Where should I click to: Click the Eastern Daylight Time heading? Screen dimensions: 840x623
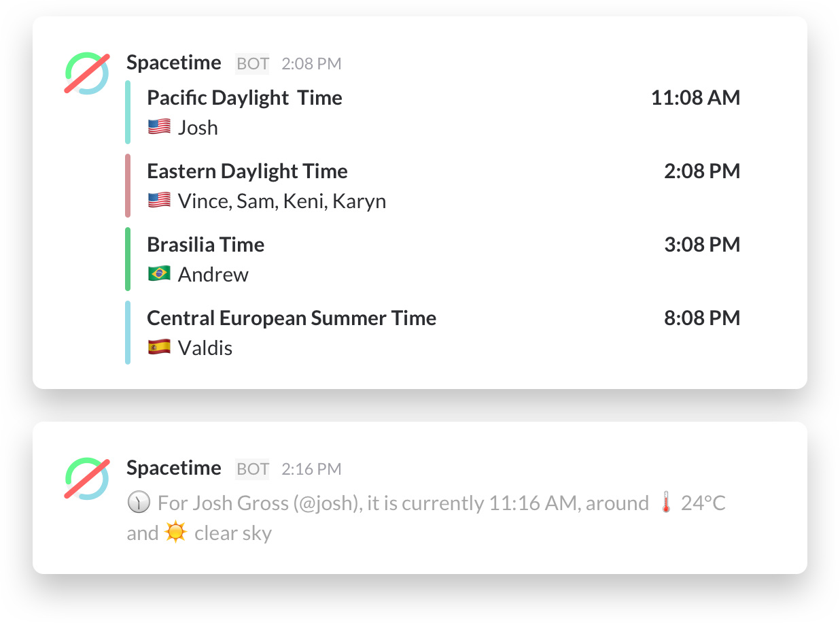(x=247, y=171)
